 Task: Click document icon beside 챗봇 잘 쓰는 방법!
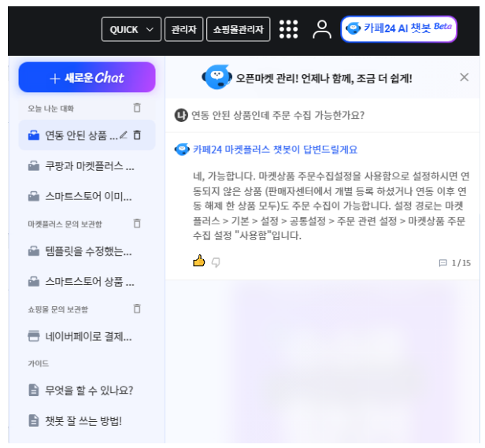[x=34, y=420]
